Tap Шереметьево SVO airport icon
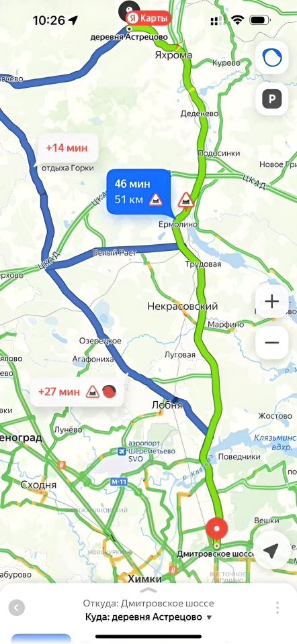 pos(122,451)
